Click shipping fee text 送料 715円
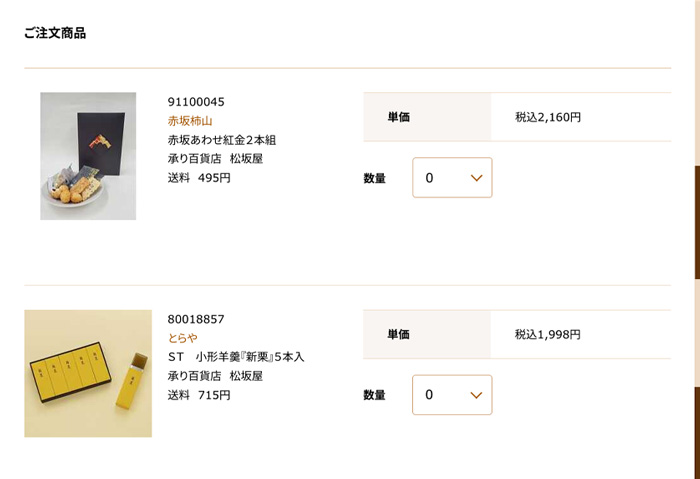The height and width of the screenshot is (479, 700). 199,395
